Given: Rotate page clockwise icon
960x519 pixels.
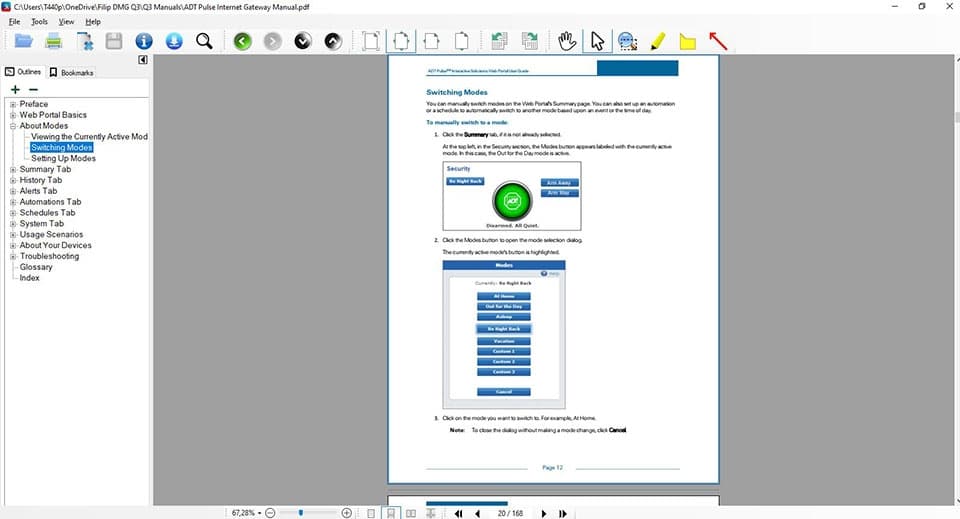Looking at the screenshot, I should [x=530, y=41].
